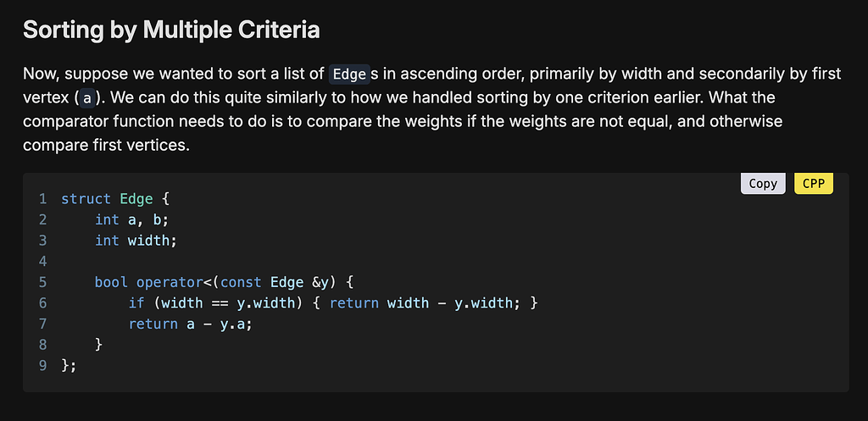Click the Copy button on the code block
868x421 pixels.
pos(763,183)
